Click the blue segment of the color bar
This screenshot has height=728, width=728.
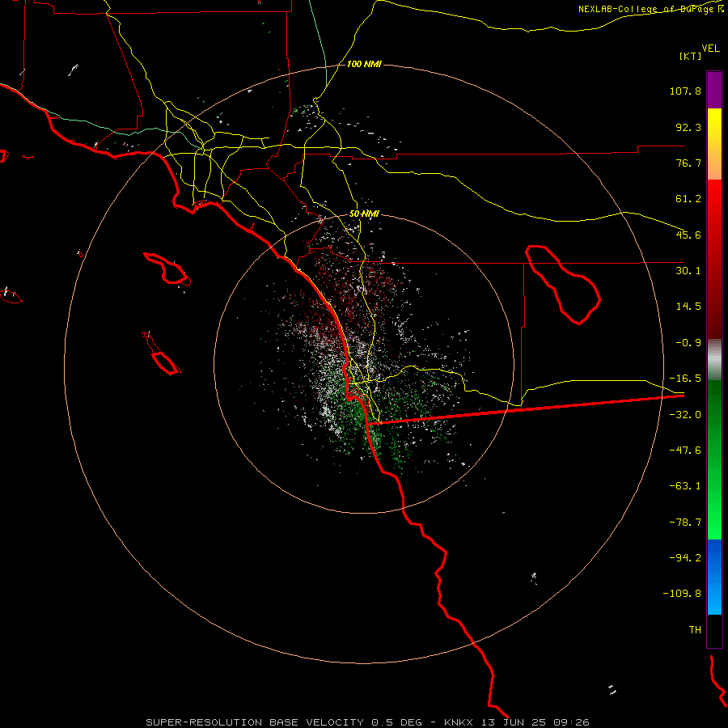(714, 577)
